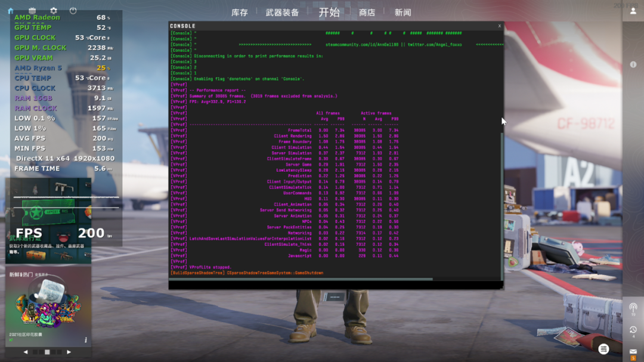
Task: Select the fourth carousel page dot
Action: pyautogui.click(x=54, y=352)
